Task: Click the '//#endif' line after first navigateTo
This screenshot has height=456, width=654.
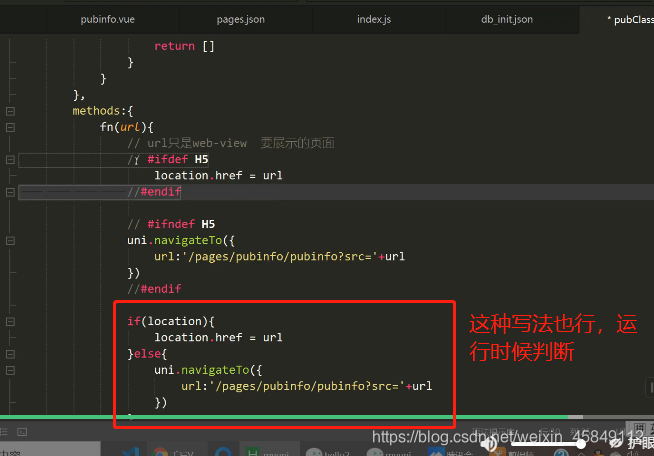Action: [x=154, y=289]
